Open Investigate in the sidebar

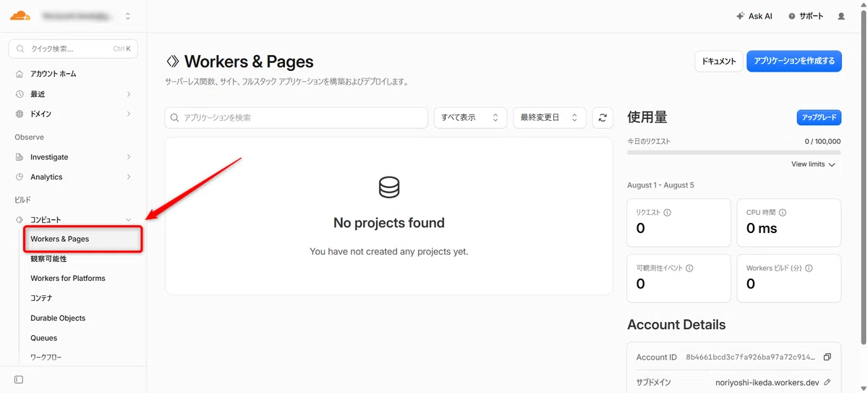click(49, 157)
